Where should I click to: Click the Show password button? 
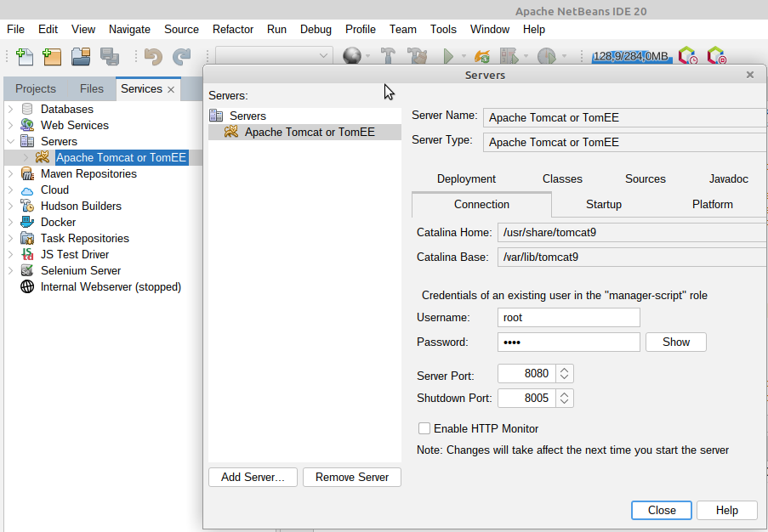click(x=676, y=342)
